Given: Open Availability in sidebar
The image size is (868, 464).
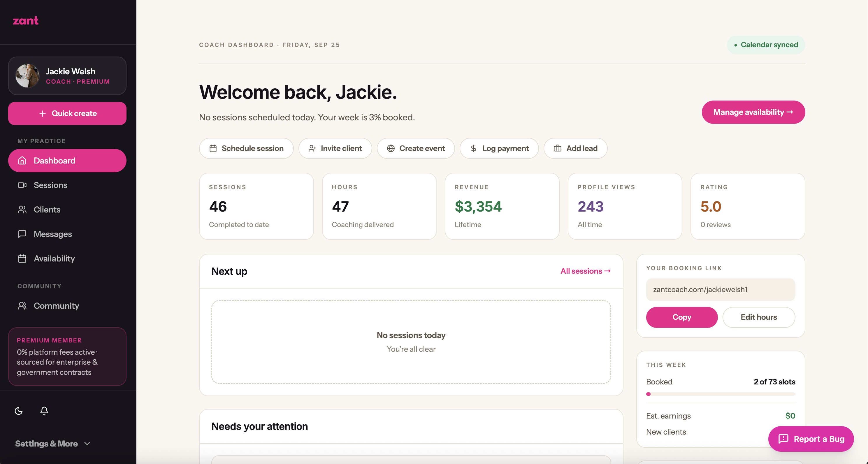Looking at the screenshot, I should pos(67,259).
